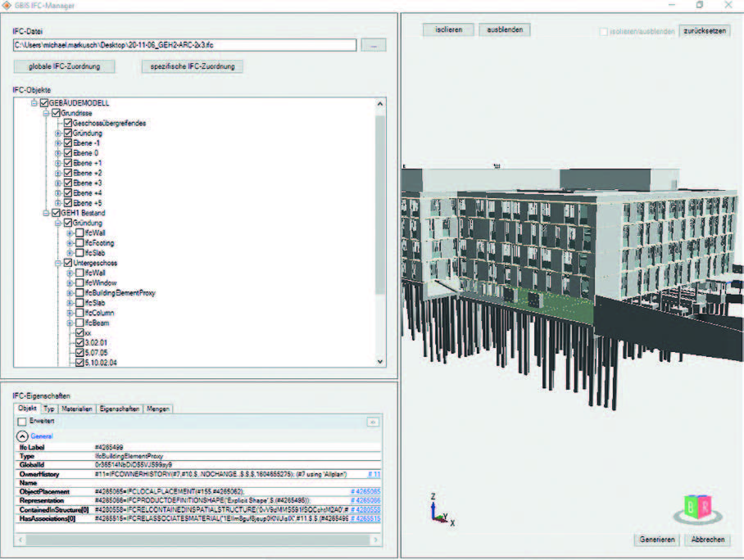Select the IfcBeam tree item

97,323
